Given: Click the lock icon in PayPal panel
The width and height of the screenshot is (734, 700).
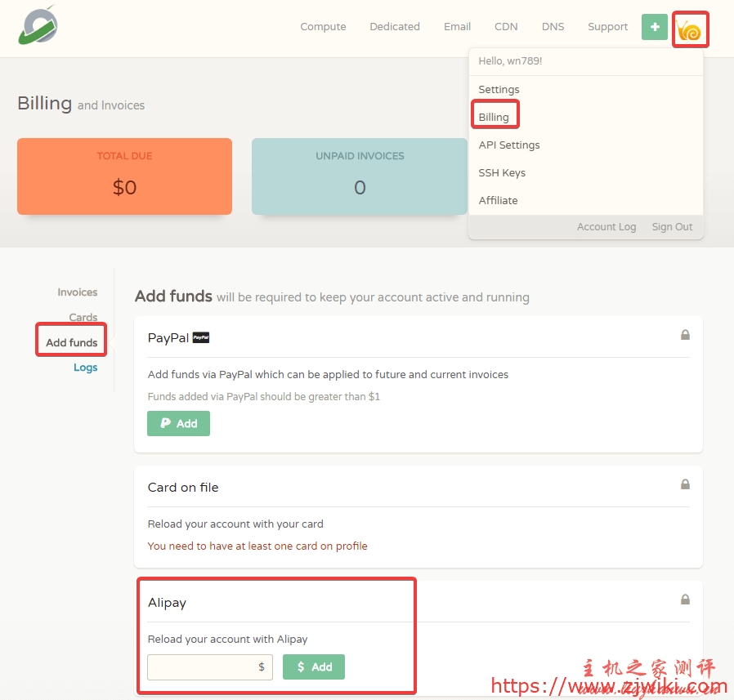Looking at the screenshot, I should 685,335.
